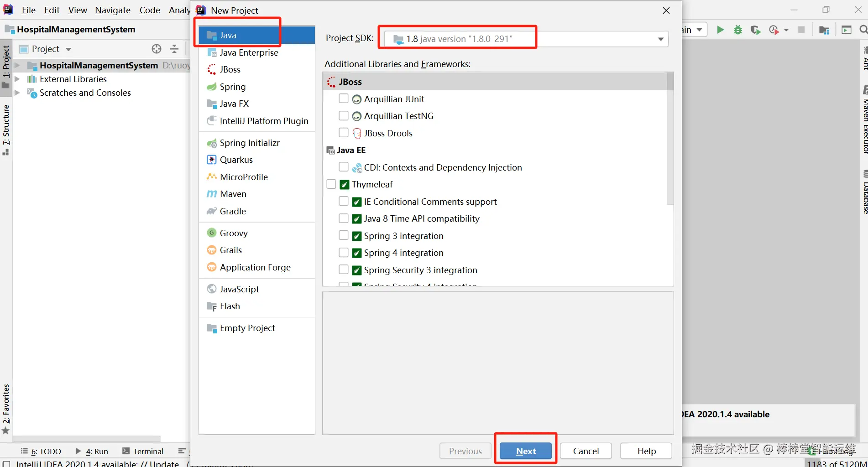
Task: Select Java FX project type
Action: pyautogui.click(x=257, y=104)
